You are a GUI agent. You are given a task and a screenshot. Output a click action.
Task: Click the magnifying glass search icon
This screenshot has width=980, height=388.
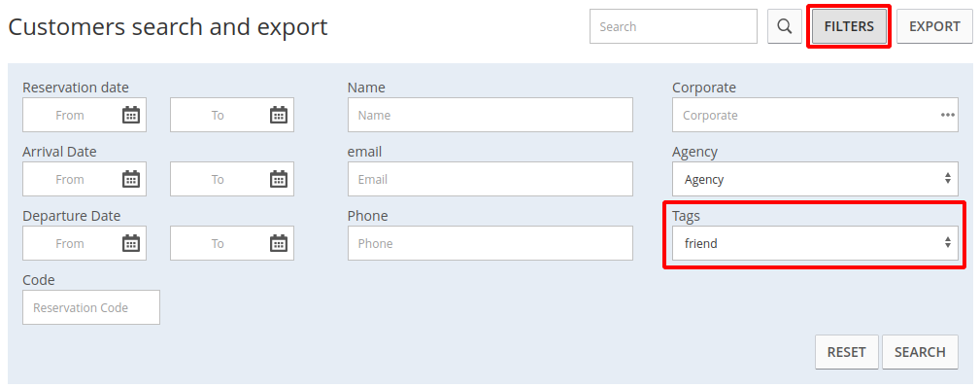785,26
